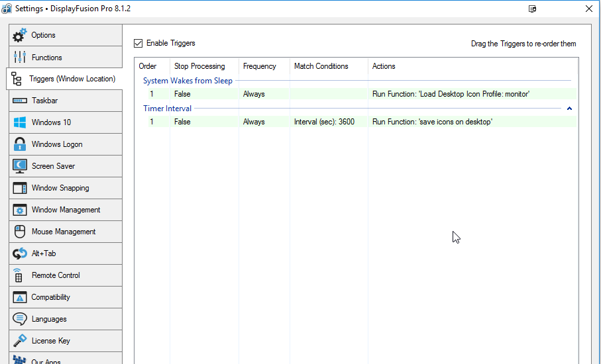
Task: Select 'Load Desktop Icon Profile: monitor' action
Action: click(451, 94)
